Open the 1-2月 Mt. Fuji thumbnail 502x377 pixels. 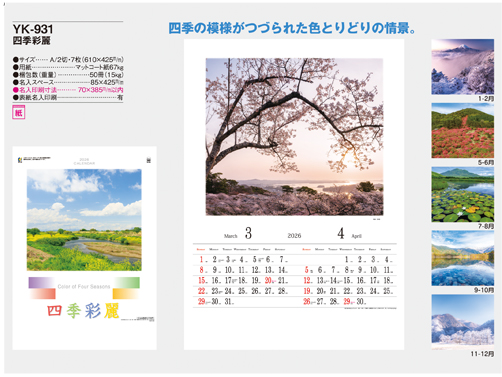coord(462,67)
